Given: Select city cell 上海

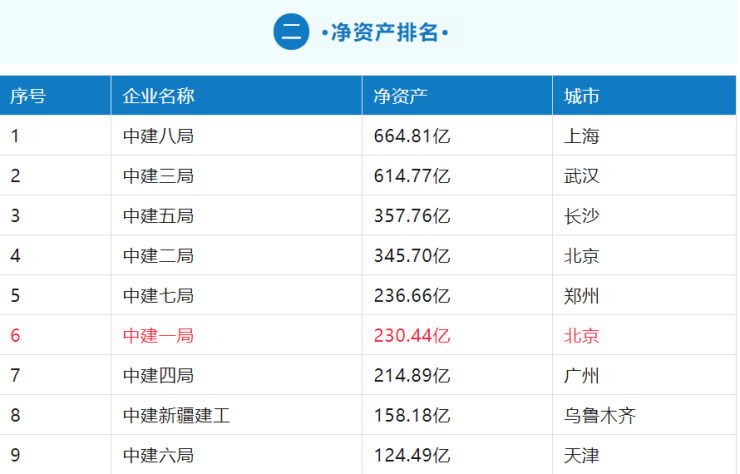Looking at the screenshot, I should click(581, 136).
